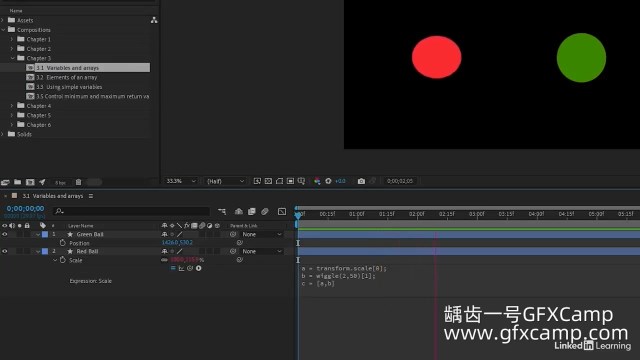Toggle Motion Blur for composition
Viewport: 640px width, 360px height.
click(x=265, y=211)
